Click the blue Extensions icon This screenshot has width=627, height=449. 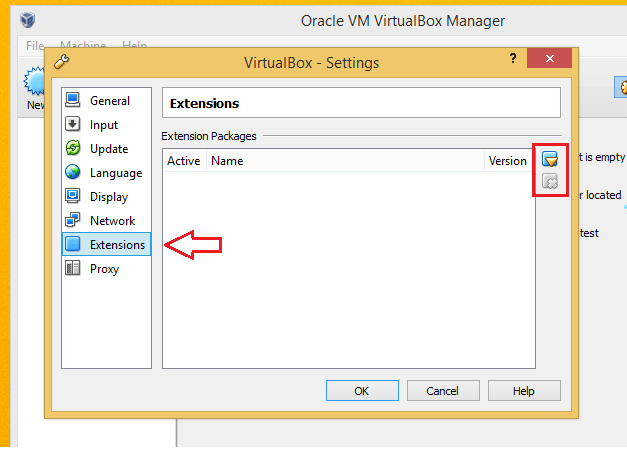73,244
